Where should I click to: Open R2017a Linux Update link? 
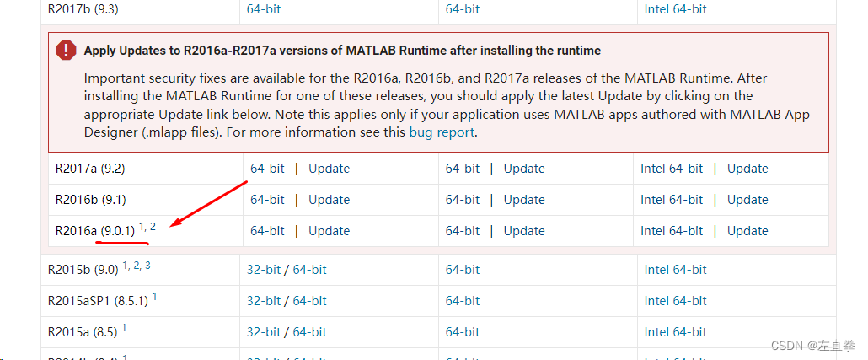pos(523,169)
